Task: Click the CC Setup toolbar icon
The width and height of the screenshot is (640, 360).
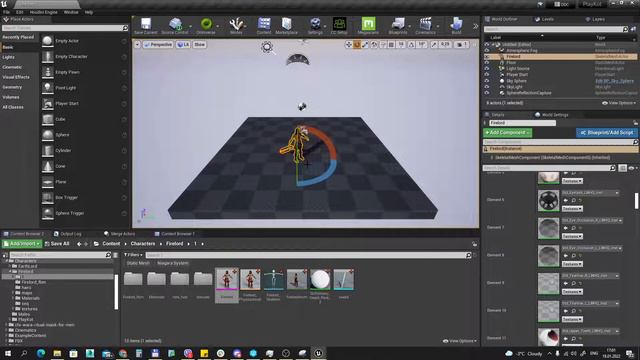Action: (x=339, y=25)
